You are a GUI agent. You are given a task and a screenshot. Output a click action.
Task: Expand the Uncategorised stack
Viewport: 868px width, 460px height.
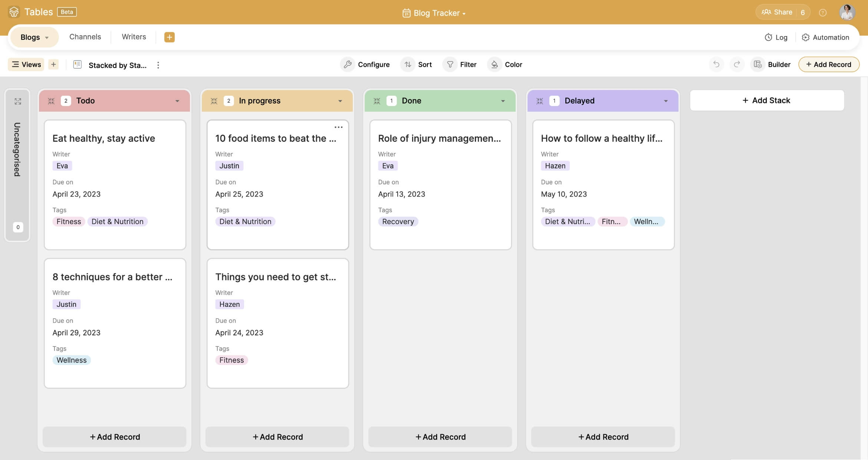coord(18,101)
